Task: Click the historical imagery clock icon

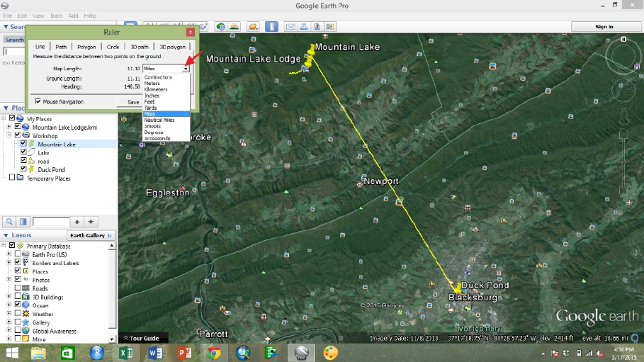Action: click(221, 27)
